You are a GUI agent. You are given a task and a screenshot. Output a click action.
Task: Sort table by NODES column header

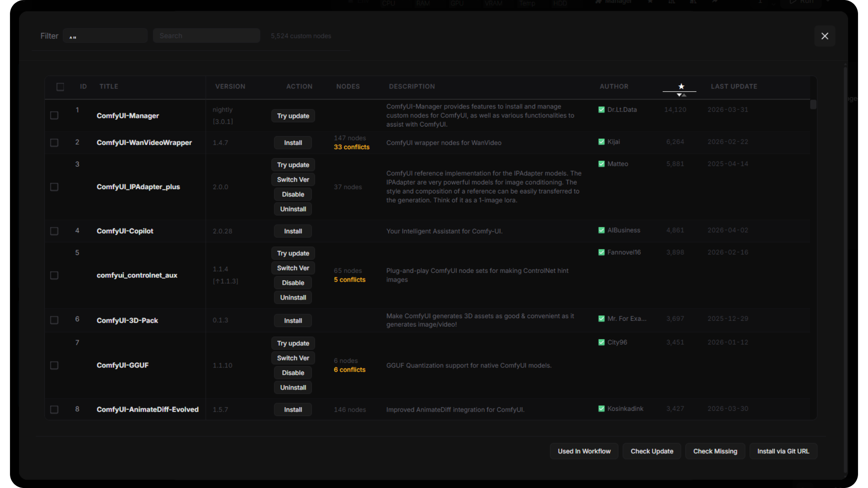[x=348, y=86]
